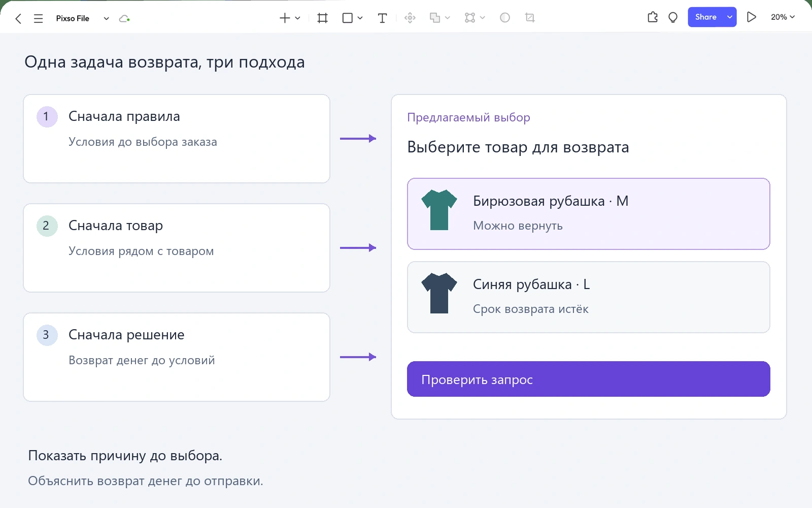Click the component creation icon
The height and width of the screenshot is (508, 812).
coord(410,18)
